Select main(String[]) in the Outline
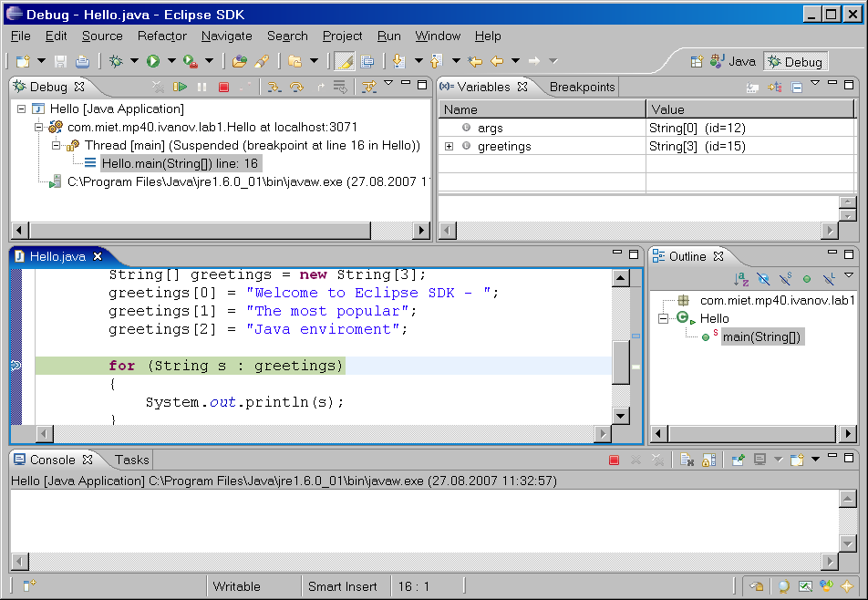868x600 pixels. (761, 336)
